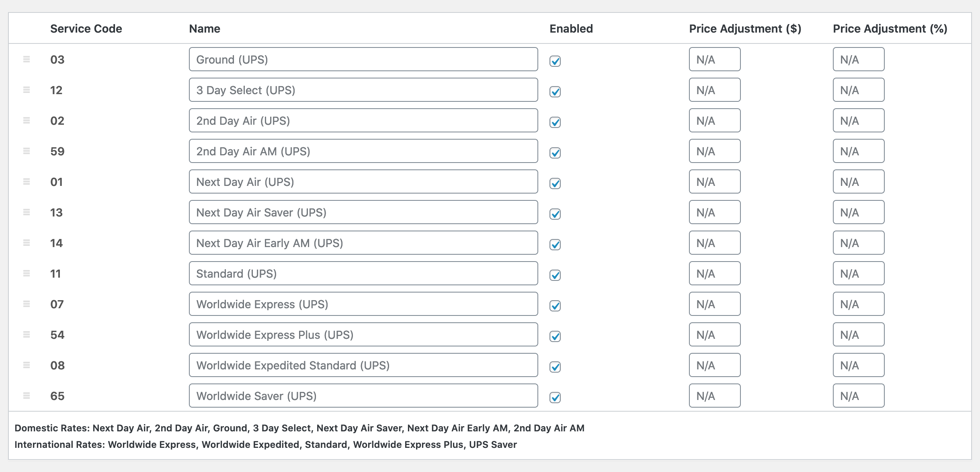Viewport: 980px width, 472px height.
Task: Uncheck Next Day Air Saver enabled box
Action: coord(555,214)
